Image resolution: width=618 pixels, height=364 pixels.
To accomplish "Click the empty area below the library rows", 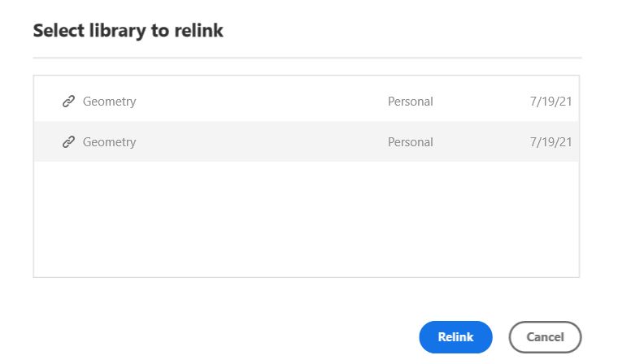I will point(306,219).
